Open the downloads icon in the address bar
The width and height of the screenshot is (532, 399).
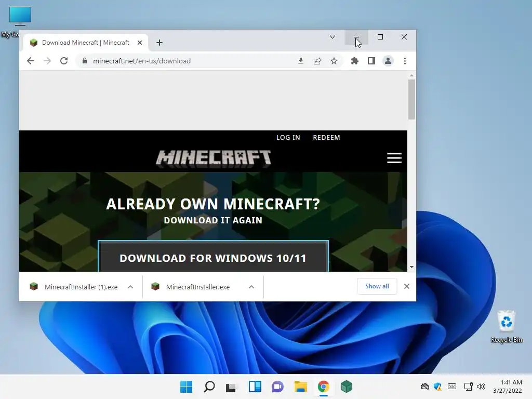(301, 61)
